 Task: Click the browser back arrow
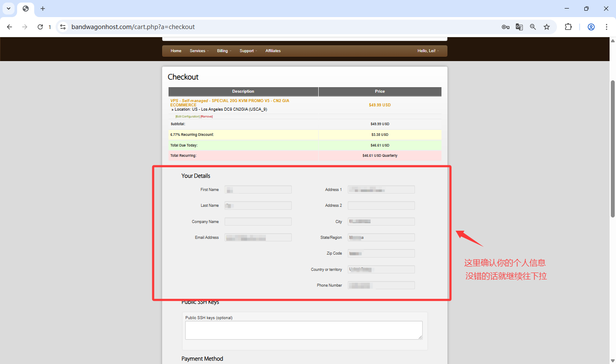9,27
